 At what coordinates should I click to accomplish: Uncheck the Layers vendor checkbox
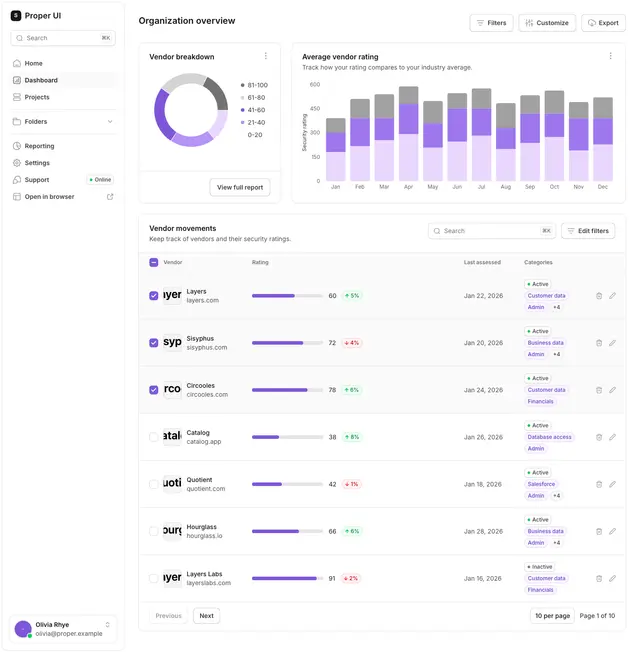(153, 296)
